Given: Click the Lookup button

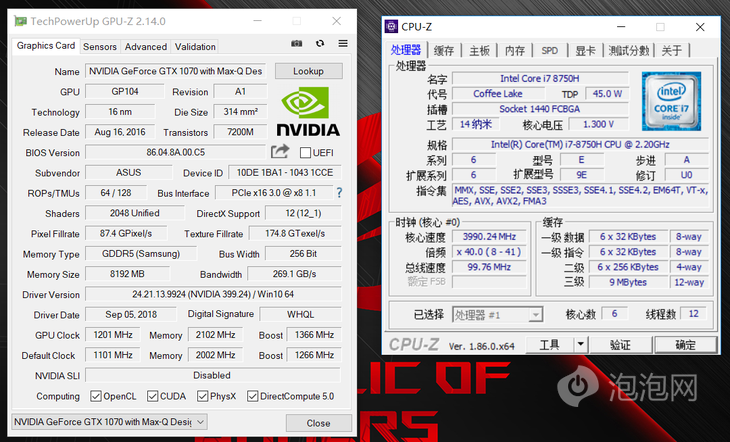Looking at the screenshot, I should point(308,71).
